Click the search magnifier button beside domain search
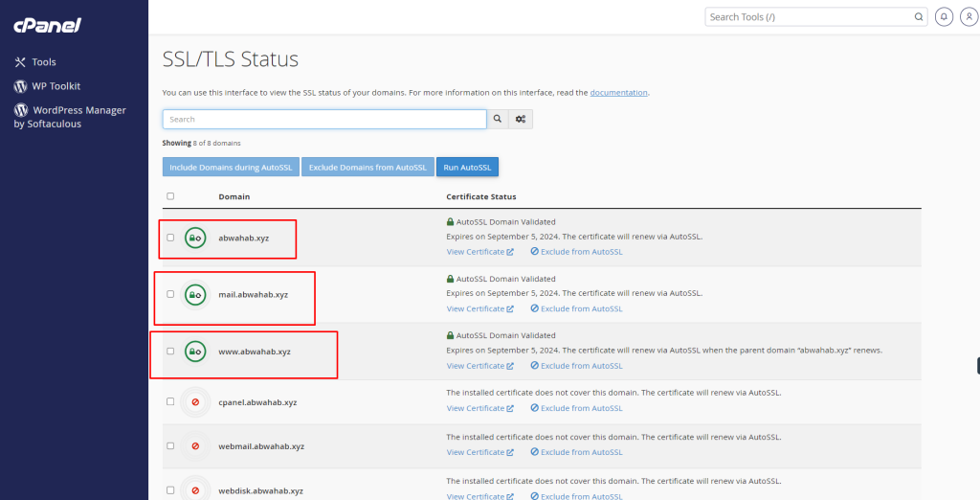The width and height of the screenshot is (980, 500). click(x=498, y=120)
